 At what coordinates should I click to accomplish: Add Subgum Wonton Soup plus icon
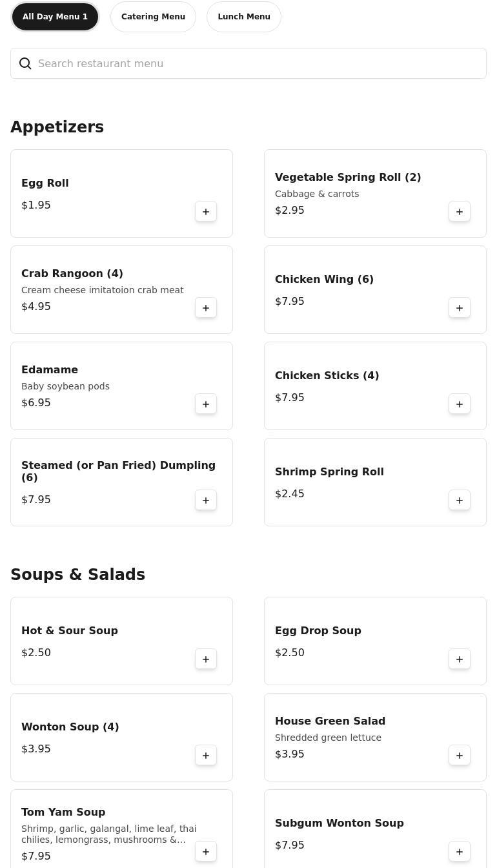click(x=460, y=851)
